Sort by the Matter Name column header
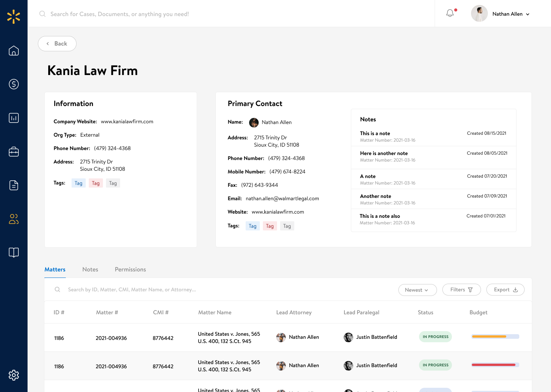The image size is (551, 392). pos(215,312)
